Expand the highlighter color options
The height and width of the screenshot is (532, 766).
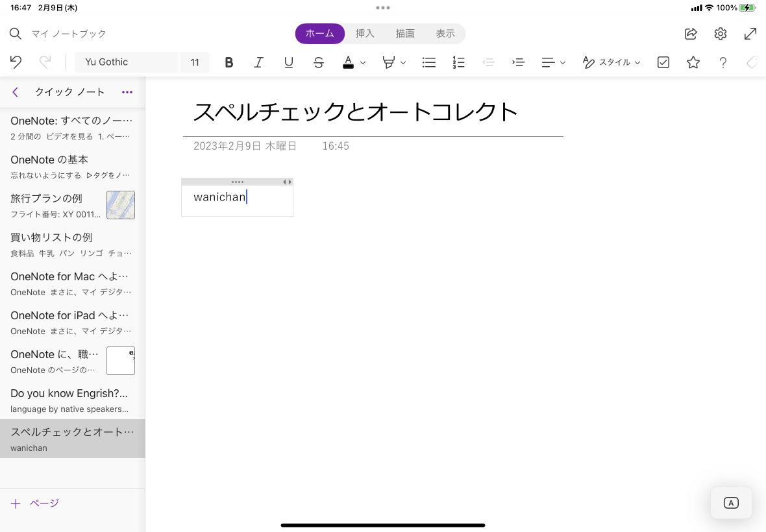coord(403,63)
